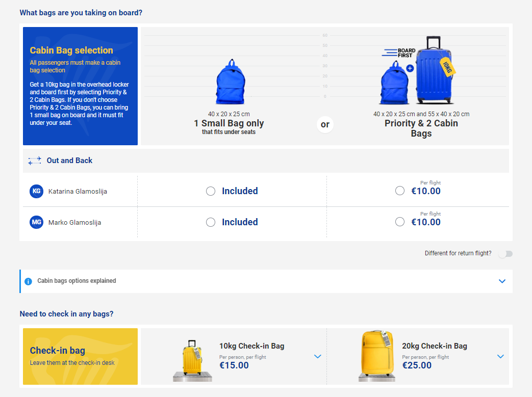Screen dimensions: 532x397
Task: Click the Priority & 2 Cabin Bags heading
Action: (x=421, y=128)
